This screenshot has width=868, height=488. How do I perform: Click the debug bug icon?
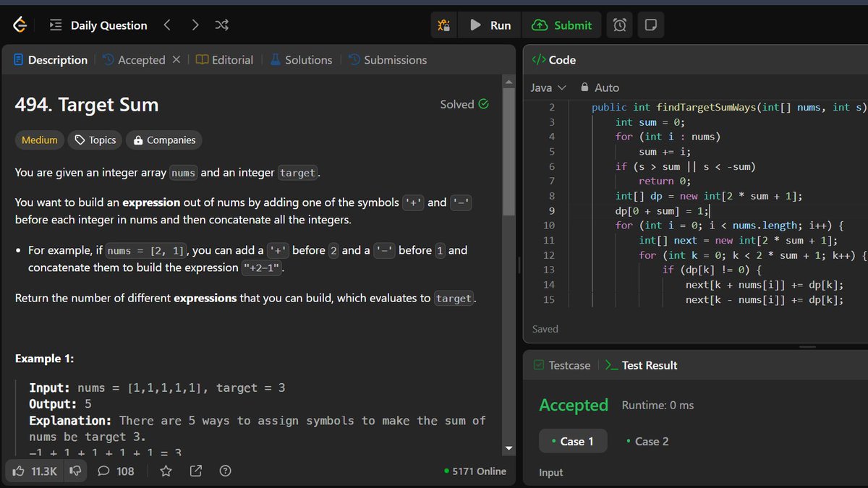tap(443, 25)
